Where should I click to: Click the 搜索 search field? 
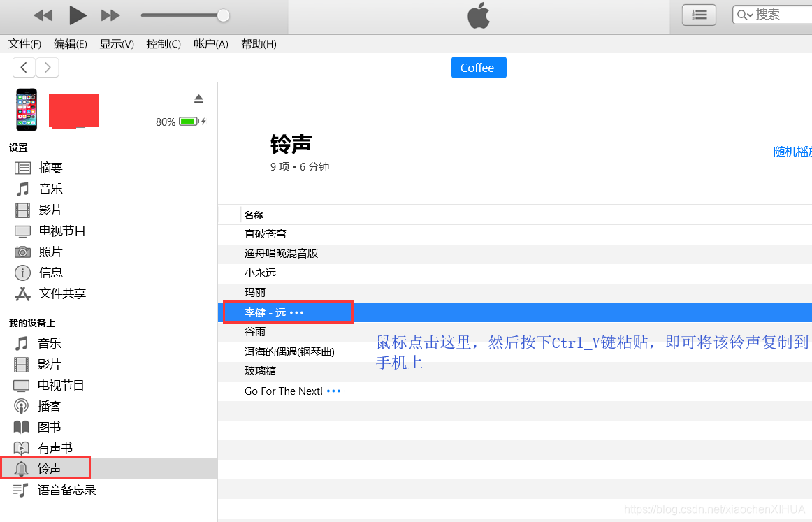click(x=773, y=15)
